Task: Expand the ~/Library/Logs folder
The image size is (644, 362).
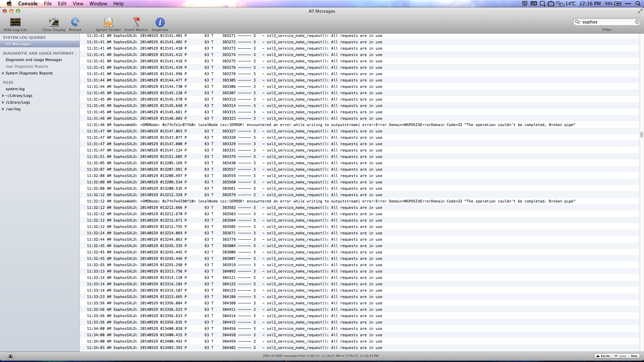Action: (x=3, y=96)
